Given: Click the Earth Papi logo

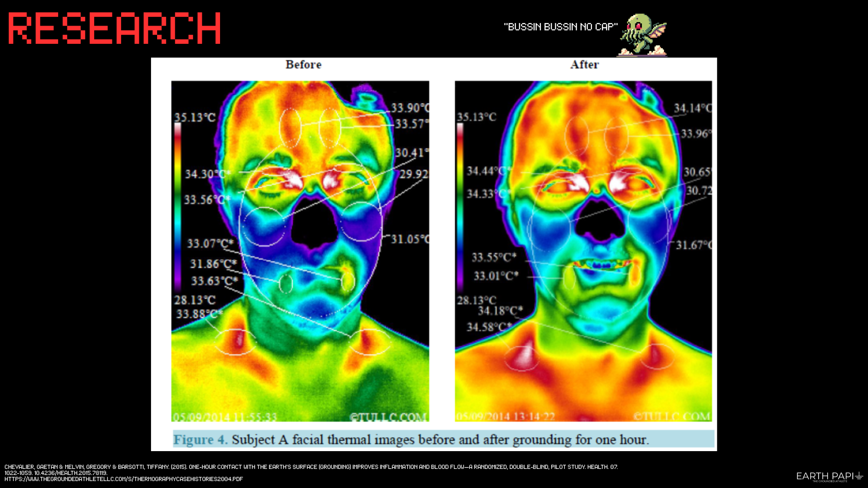Looking at the screenshot, I should [x=829, y=476].
